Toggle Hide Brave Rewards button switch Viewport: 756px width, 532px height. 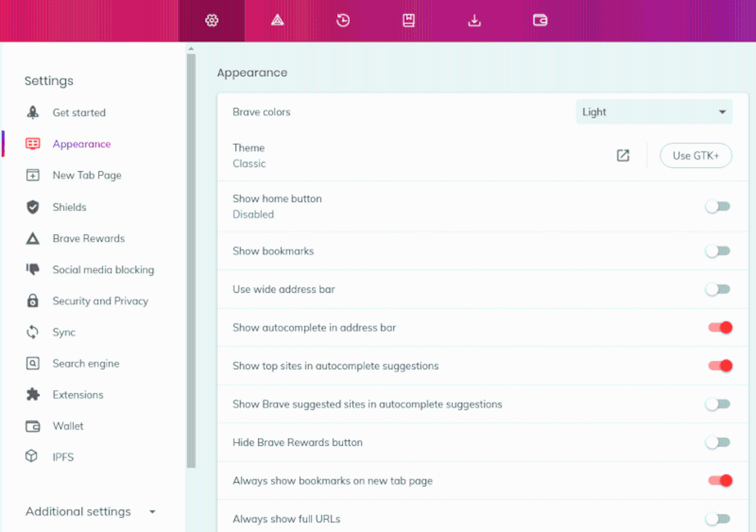(718, 442)
